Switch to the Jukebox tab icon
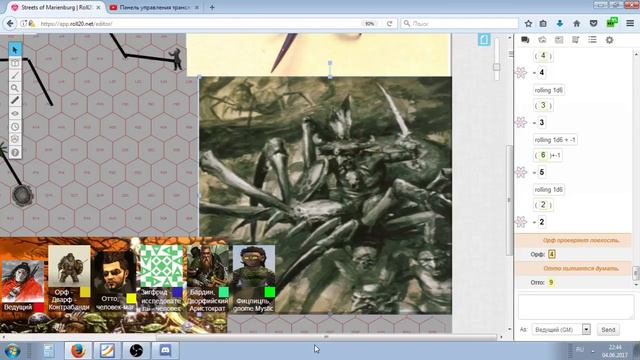The image size is (640, 360). coord(576,40)
